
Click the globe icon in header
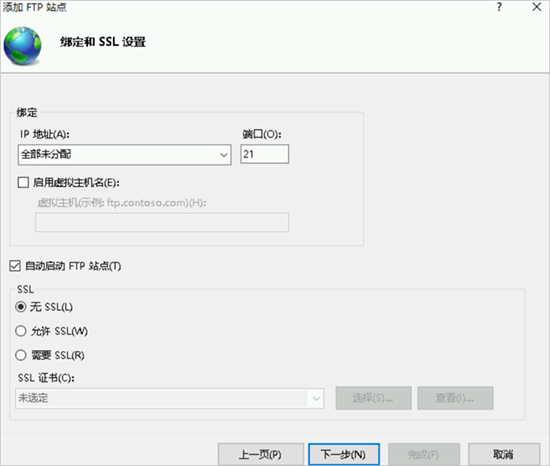(22, 46)
